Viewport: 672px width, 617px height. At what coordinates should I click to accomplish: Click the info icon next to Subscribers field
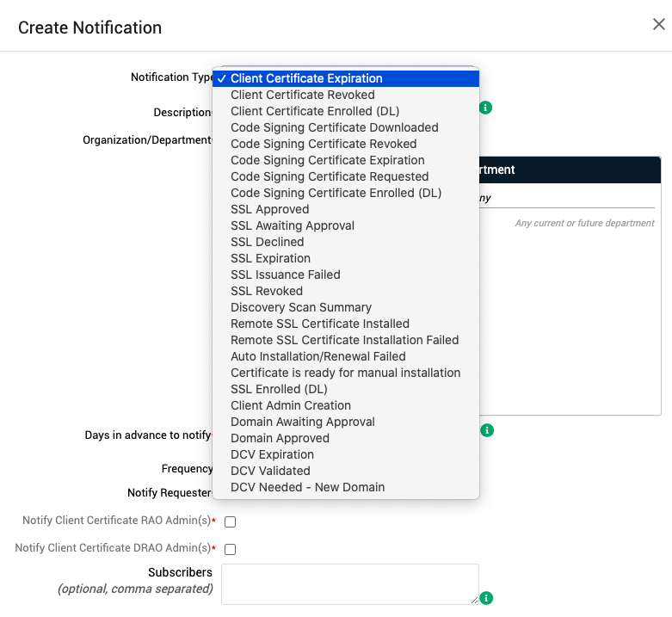click(487, 597)
